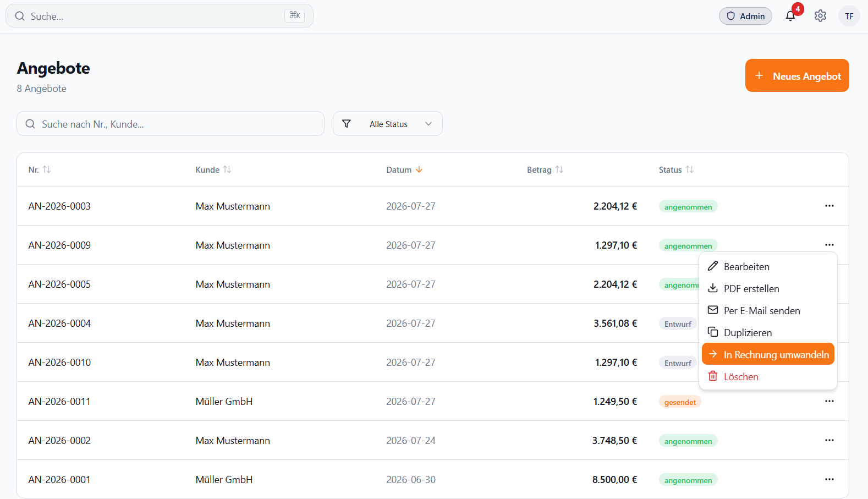868x499 pixels.
Task: Click the Admin role badge
Action: coord(745,16)
